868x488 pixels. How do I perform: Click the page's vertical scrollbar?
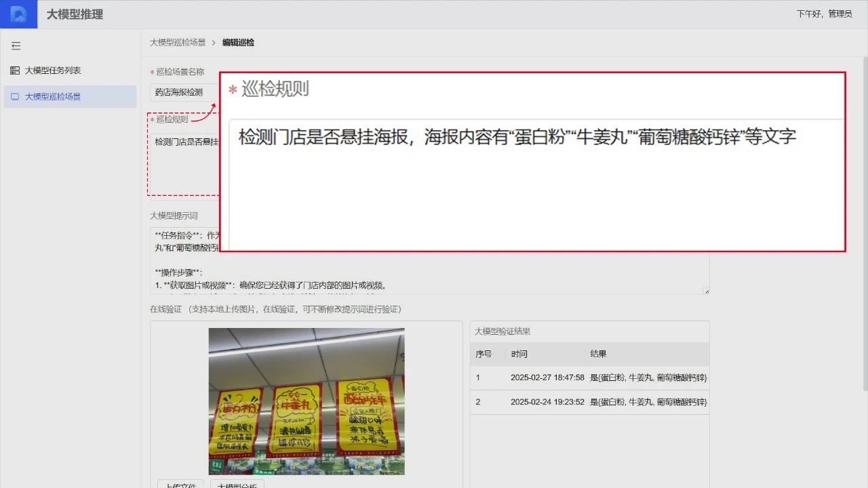(864, 224)
